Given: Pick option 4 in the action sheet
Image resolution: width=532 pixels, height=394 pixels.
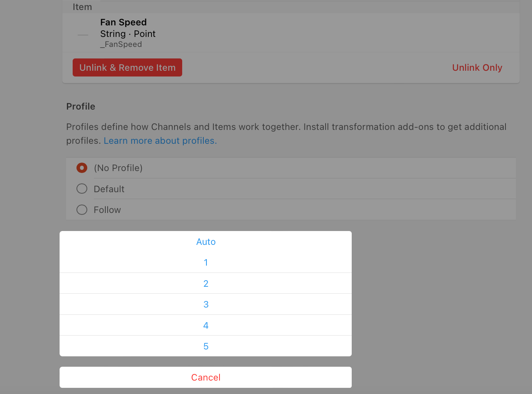Looking at the screenshot, I should click(x=206, y=326).
